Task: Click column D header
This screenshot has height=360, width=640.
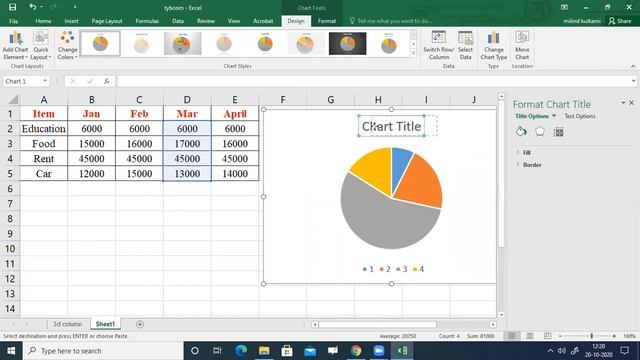Action: coord(187,100)
